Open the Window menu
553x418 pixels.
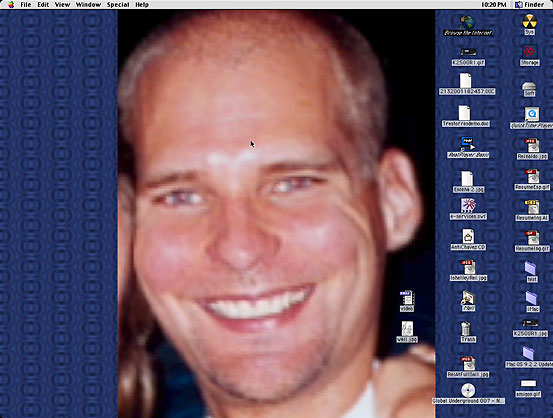point(88,5)
